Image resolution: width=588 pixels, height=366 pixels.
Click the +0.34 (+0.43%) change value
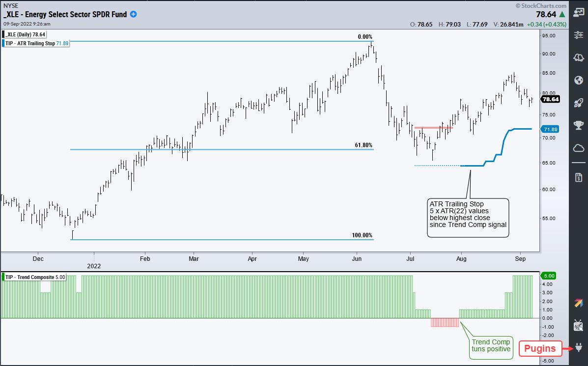(546, 25)
